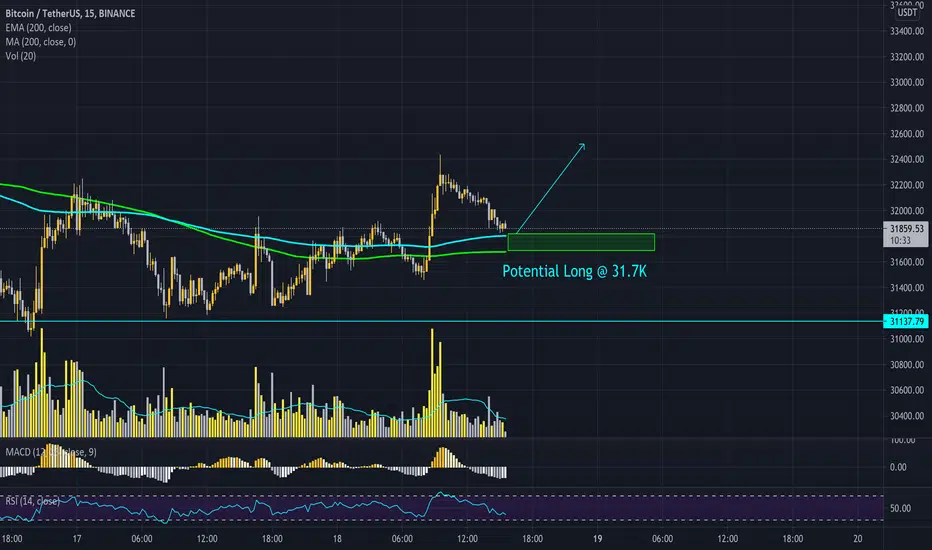Click the 31000.00 price scale label
932x550 pixels.
click(x=907, y=339)
